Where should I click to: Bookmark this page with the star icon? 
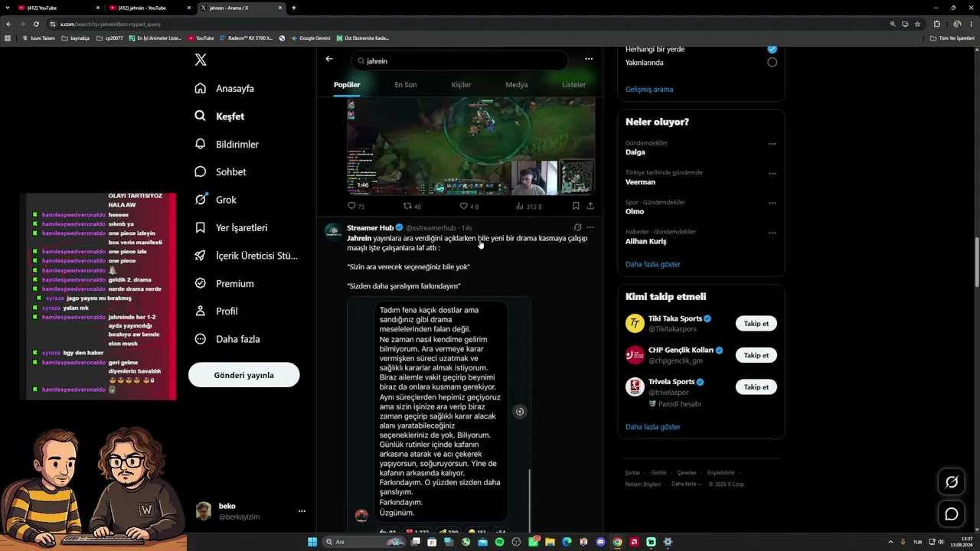coord(917,24)
